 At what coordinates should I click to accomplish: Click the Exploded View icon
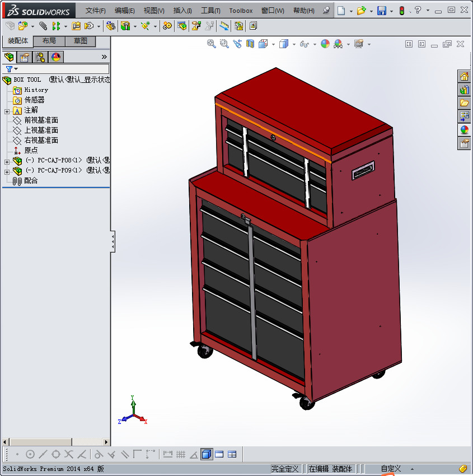coord(196,26)
